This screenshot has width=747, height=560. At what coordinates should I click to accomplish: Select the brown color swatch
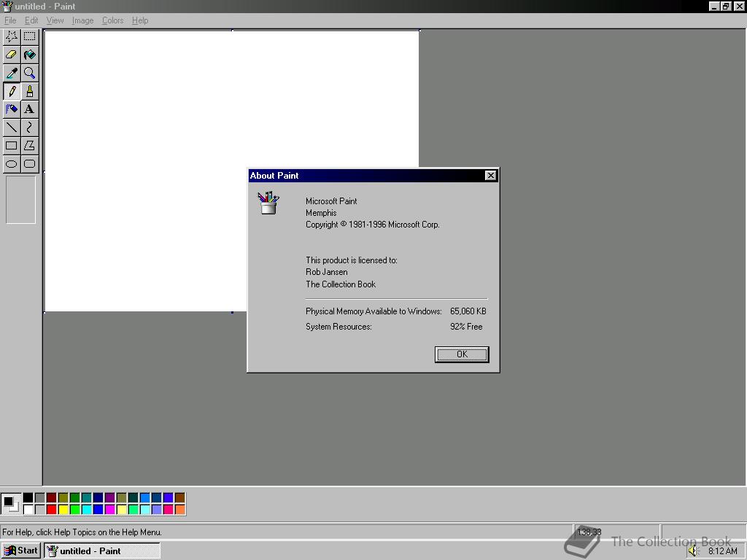tap(179, 498)
